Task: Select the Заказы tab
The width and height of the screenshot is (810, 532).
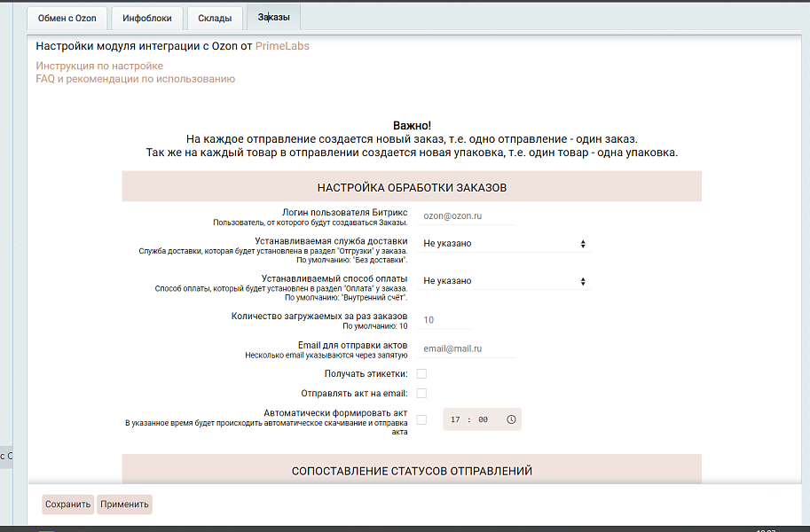Action: [273, 17]
